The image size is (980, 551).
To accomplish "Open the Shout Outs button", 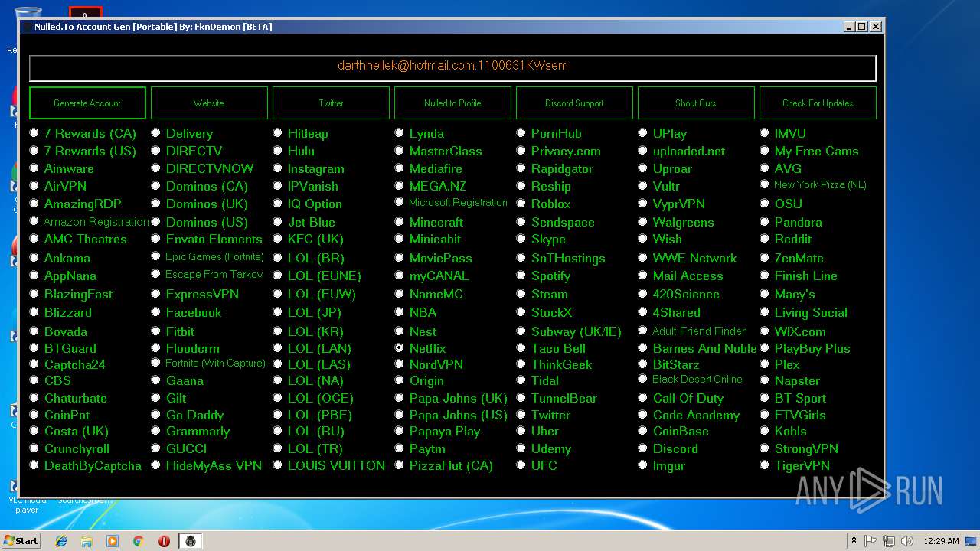I will [696, 103].
